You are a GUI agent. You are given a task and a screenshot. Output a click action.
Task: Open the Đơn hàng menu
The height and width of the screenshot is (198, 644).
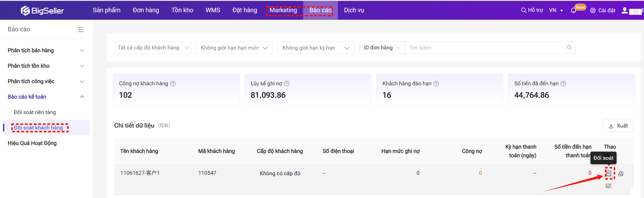click(x=146, y=10)
